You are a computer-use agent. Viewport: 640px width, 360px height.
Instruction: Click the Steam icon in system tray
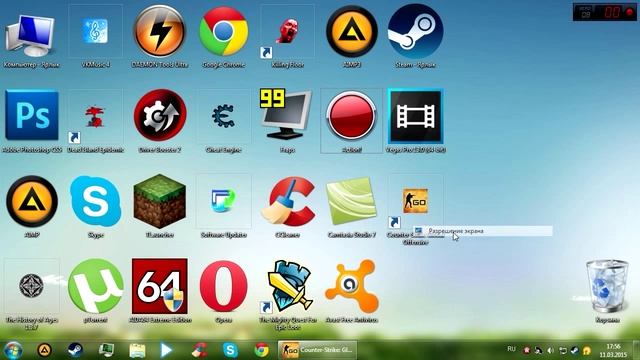(575, 350)
